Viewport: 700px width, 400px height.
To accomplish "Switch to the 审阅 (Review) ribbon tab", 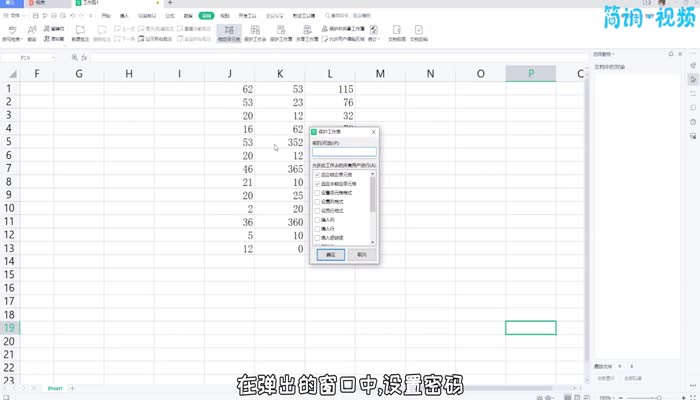I will [205, 17].
